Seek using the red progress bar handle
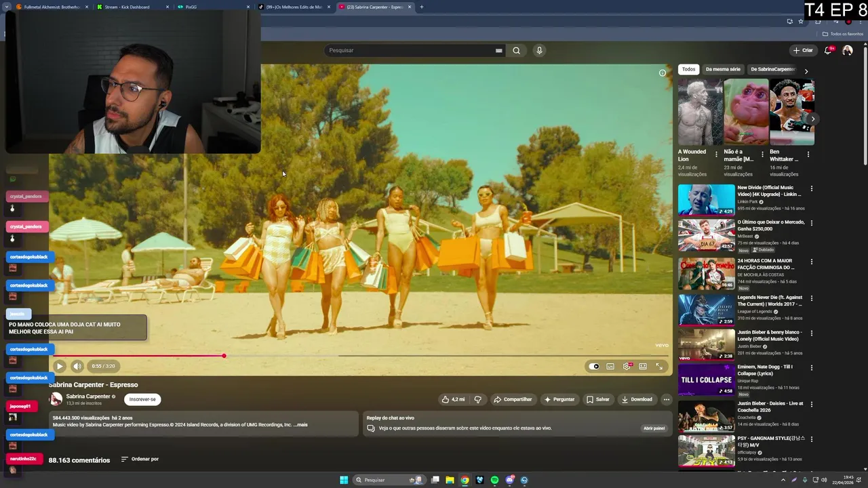The width and height of the screenshot is (868, 488). (x=224, y=356)
